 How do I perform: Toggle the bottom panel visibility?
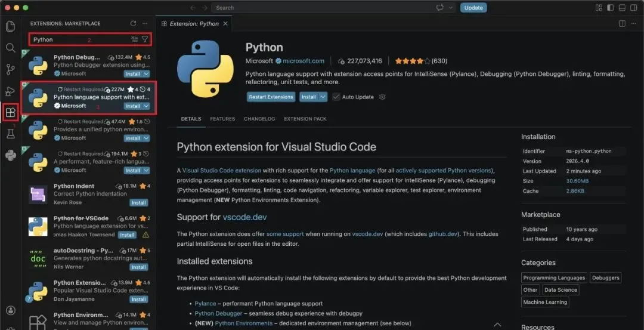(622, 7)
